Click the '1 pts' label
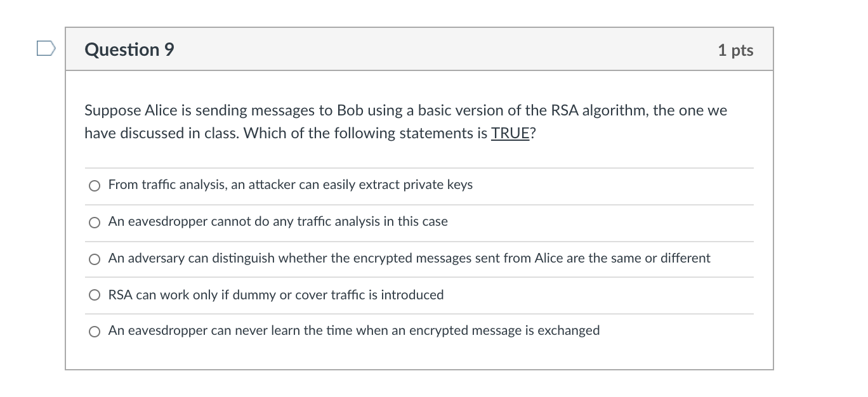The height and width of the screenshot is (397, 868). pos(736,49)
